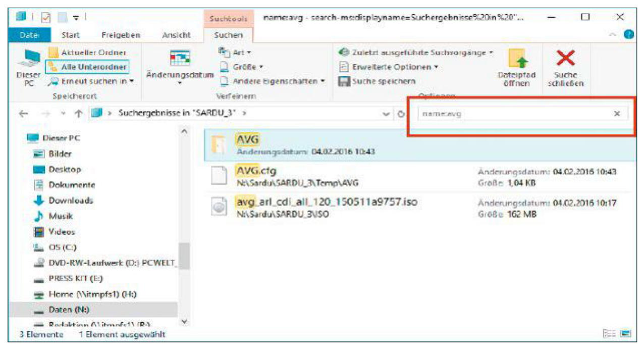Go forward with the forward arrow
The height and width of the screenshot is (349, 644).
pyautogui.click(x=46, y=114)
